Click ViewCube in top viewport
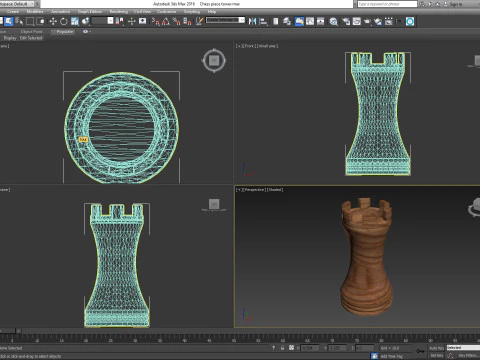The image size is (480, 360). click(214, 61)
